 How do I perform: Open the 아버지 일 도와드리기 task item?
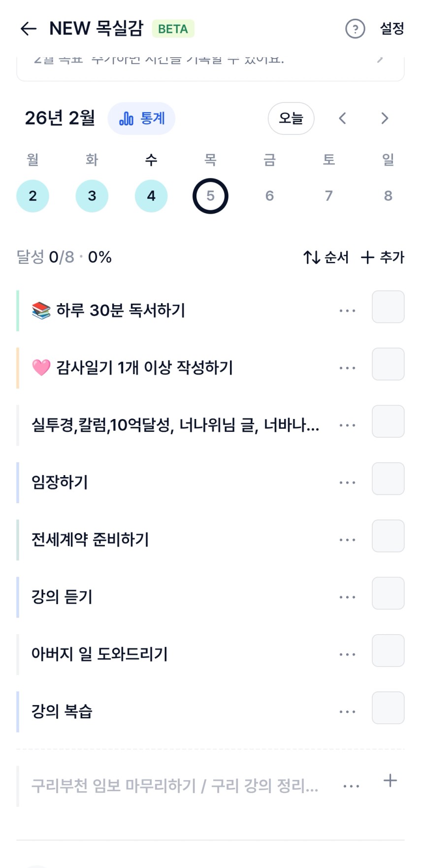click(x=99, y=654)
